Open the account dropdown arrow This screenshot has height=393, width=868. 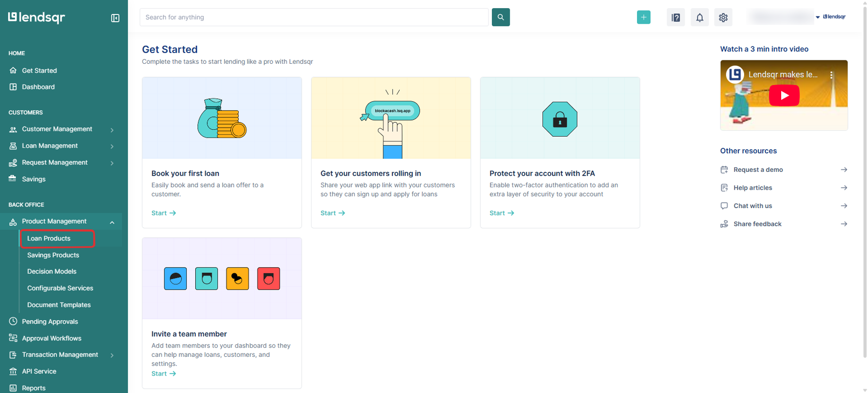coord(817,17)
